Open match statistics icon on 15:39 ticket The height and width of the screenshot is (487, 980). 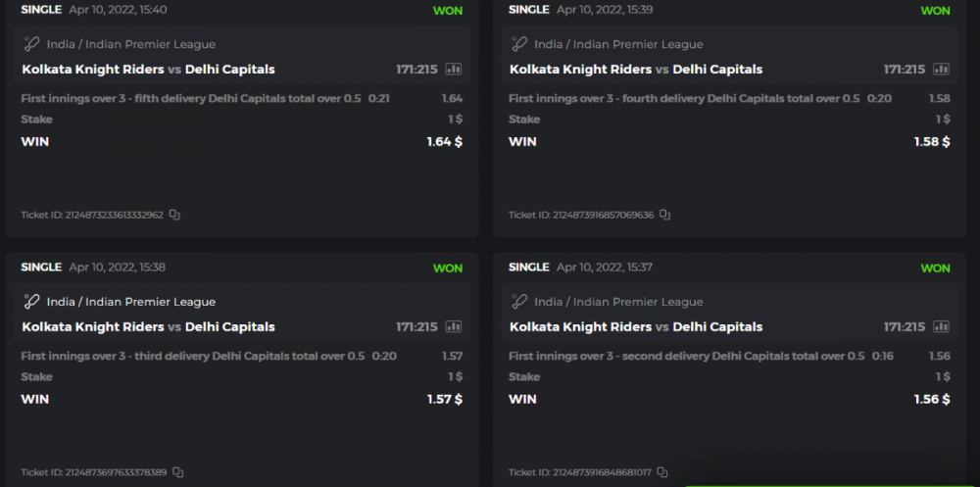[941, 70]
